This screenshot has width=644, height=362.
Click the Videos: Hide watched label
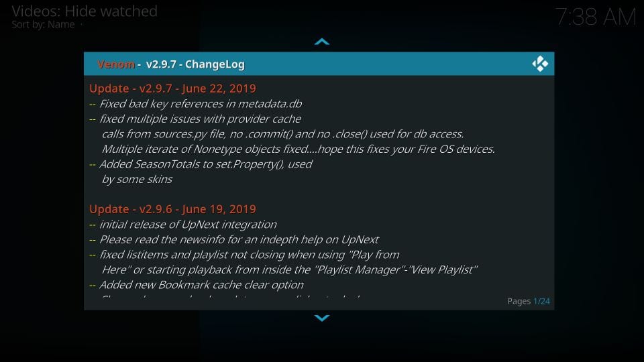click(85, 11)
